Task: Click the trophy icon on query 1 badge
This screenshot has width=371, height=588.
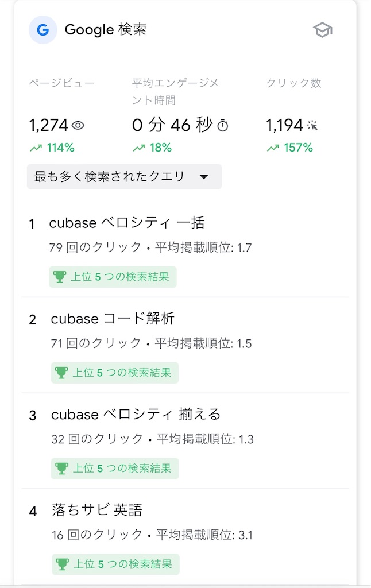Action: click(59, 277)
